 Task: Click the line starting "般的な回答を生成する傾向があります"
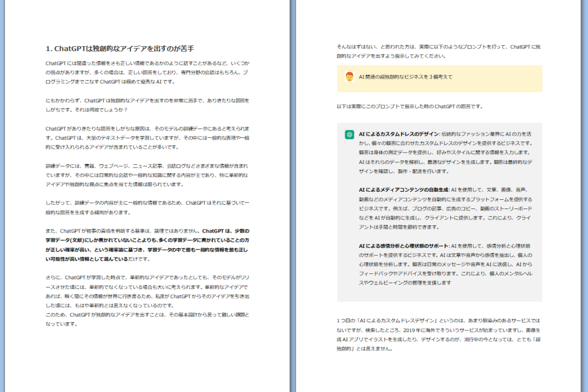[x=88, y=213]
